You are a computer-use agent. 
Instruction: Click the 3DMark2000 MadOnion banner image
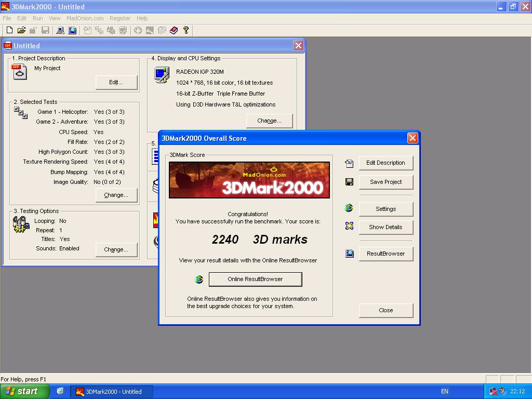coord(249,180)
